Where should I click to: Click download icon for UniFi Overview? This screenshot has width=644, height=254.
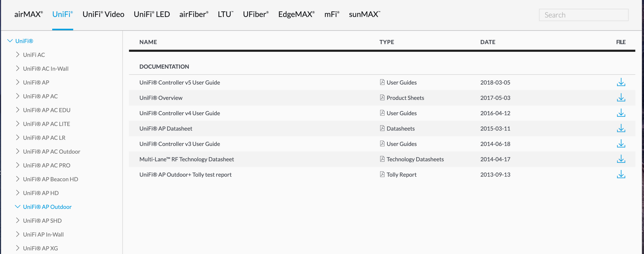coord(621,98)
